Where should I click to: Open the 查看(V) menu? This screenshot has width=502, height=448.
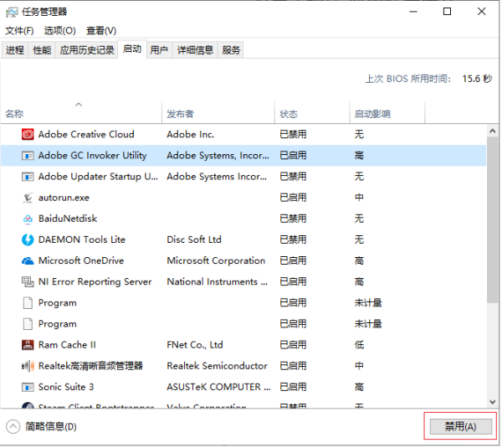[x=101, y=31]
